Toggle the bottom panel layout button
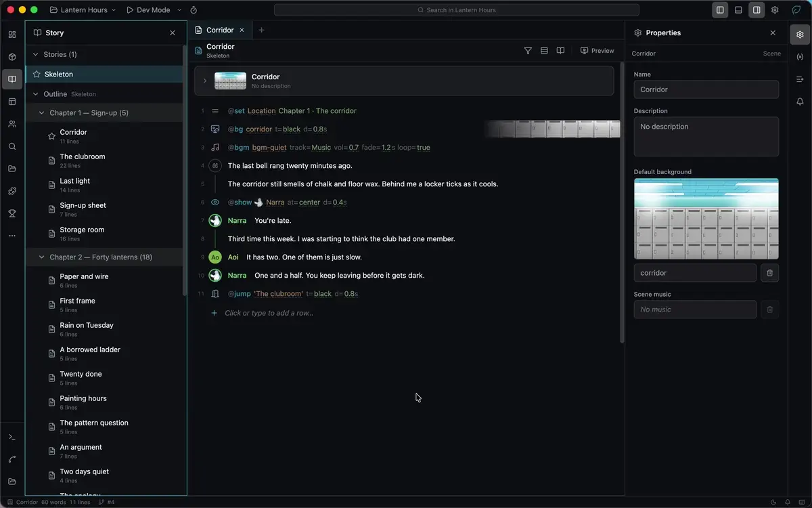This screenshot has width=812, height=508. point(738,10)
